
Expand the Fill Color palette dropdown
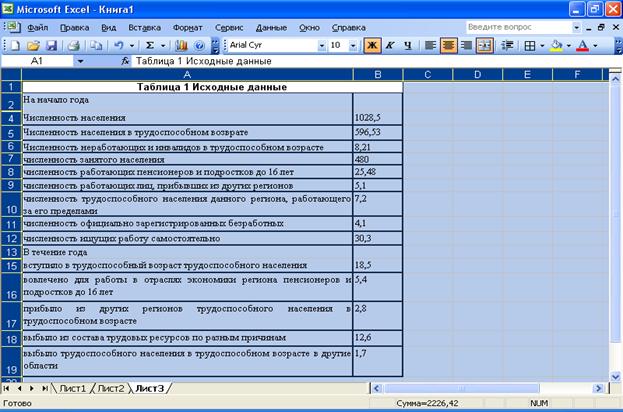[x=569, y=46]
